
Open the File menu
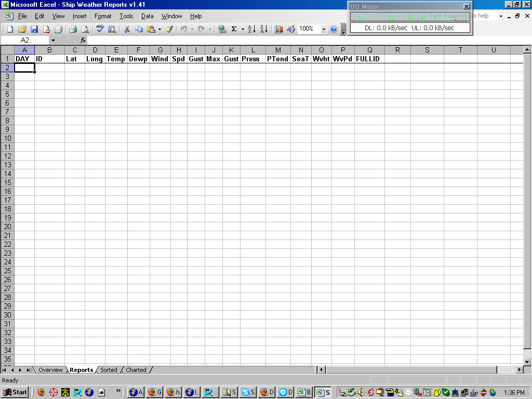(22, 16)
